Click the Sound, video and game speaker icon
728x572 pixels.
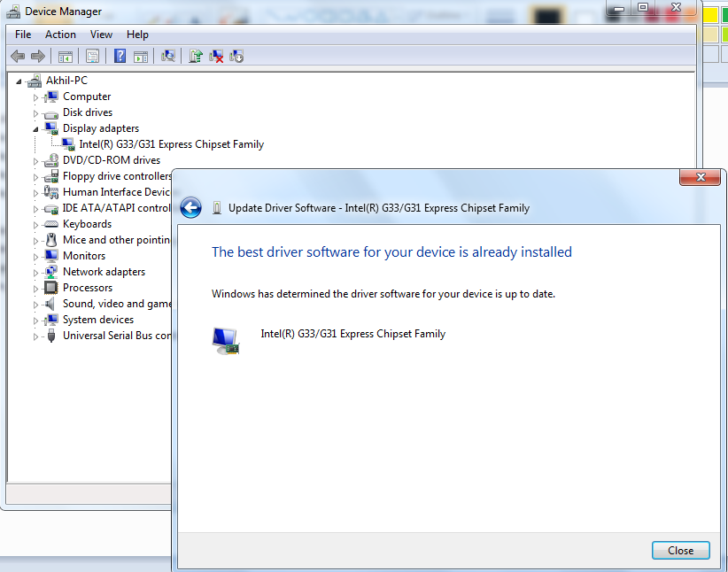tap(50, 304)
